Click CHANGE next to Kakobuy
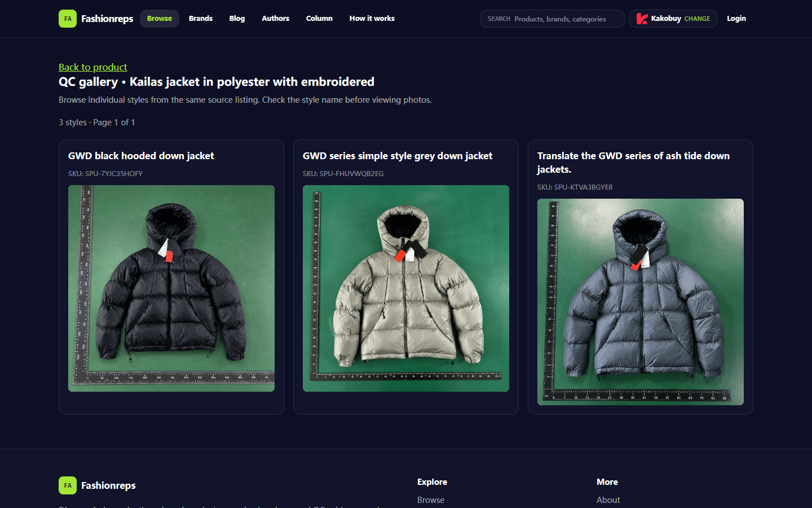The height and width of the screenshot is (508, 812). pyautogui.click(x=697, y=19)
